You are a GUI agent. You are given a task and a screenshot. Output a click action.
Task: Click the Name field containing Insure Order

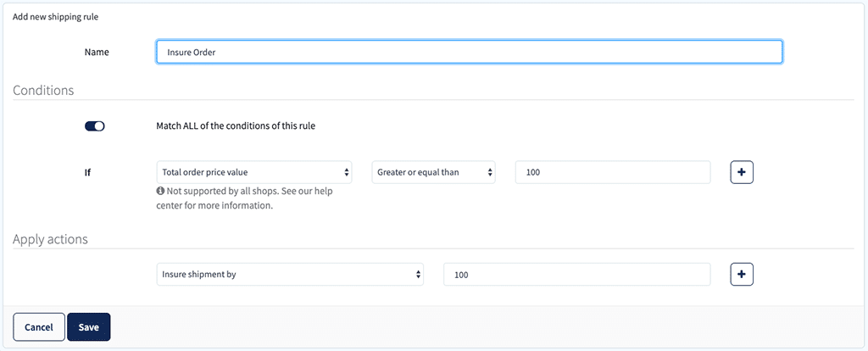[x=470, y=52]
